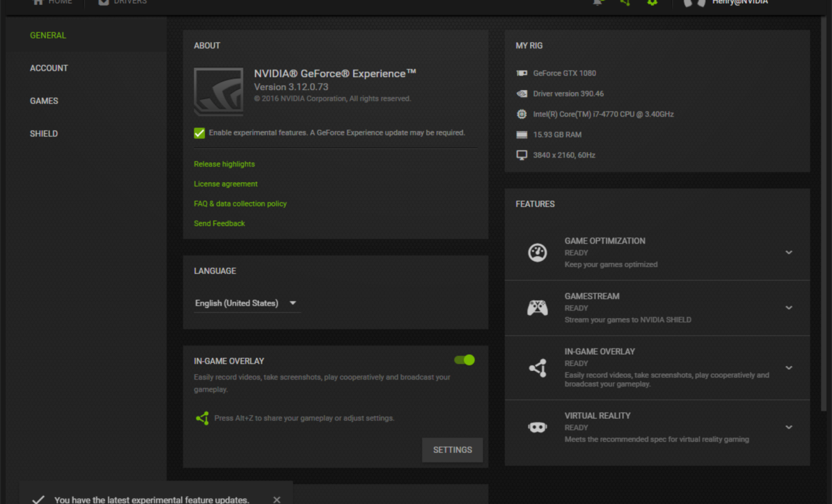
Task: Click the MY RIG panel heading
Action: click(x=529, y=45)
